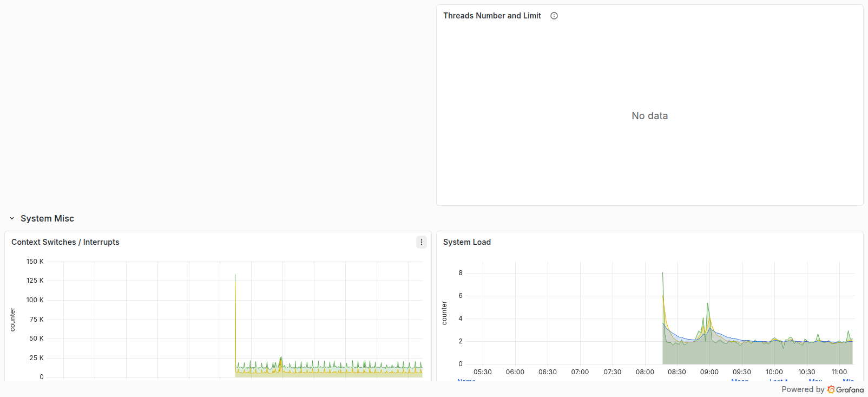Viewport: 868px width, 397px height.
Task: Click the 09:00 time axis label
Action: (709, 372)
